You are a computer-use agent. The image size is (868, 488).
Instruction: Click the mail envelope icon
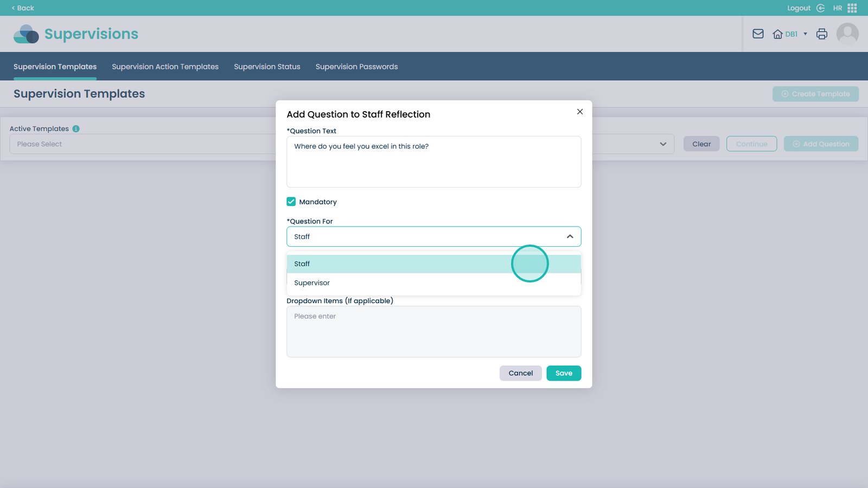pos(758,34)
